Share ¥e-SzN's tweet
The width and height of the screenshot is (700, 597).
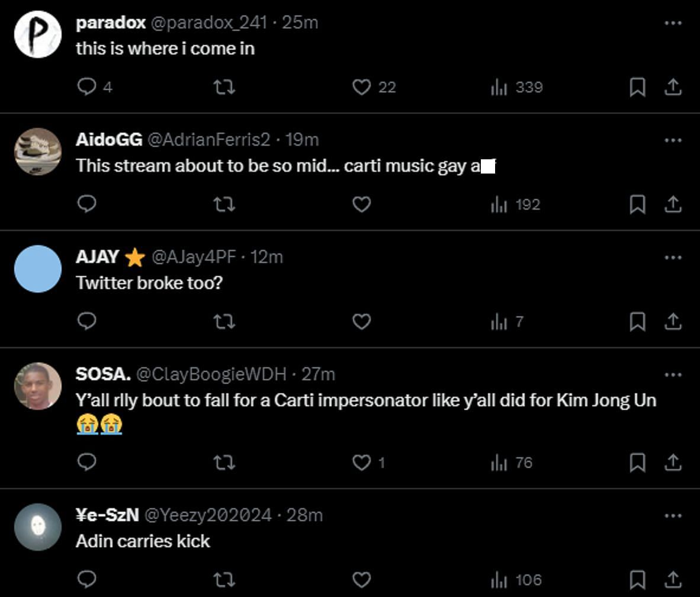pyautogui.click(x=673, y=580)
